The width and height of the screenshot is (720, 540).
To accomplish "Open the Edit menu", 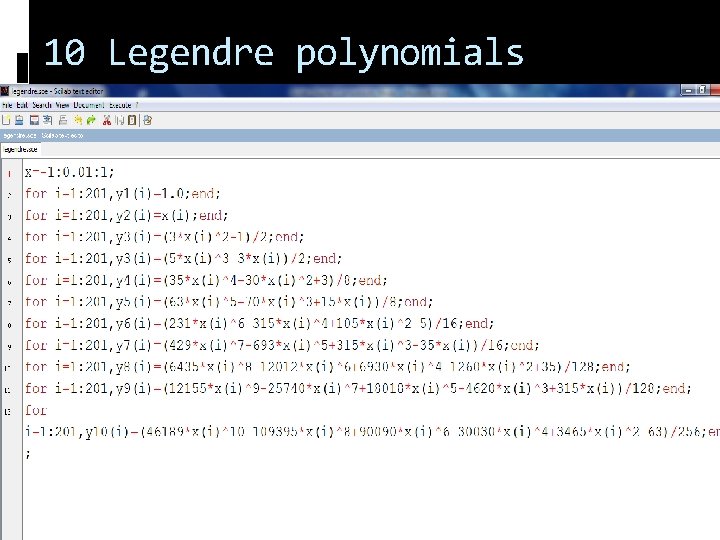I will [x=22, y=105].
